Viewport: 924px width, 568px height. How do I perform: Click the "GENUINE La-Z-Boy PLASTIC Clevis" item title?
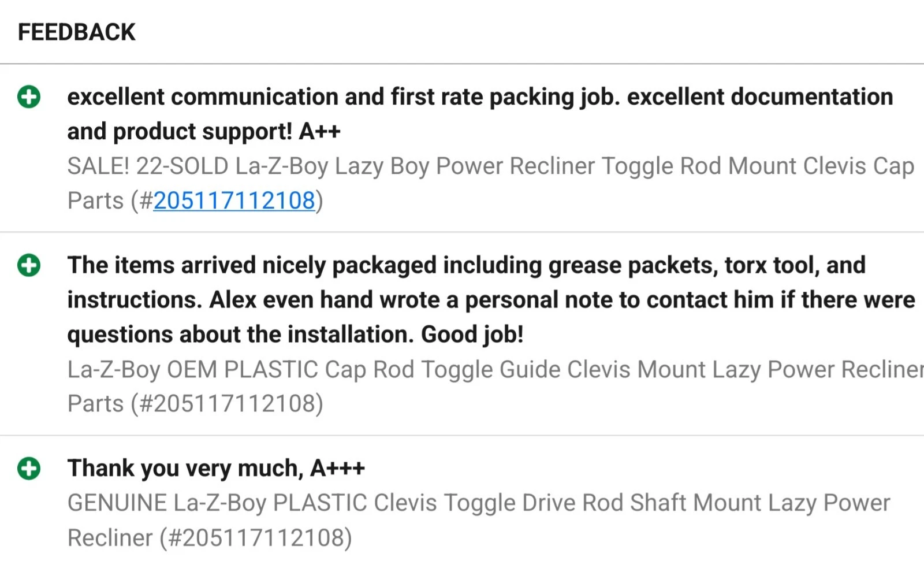click(x=478, y=503)
